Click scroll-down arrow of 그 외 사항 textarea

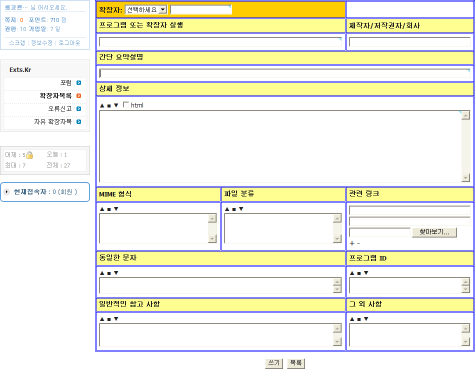(x=466, y=342)
